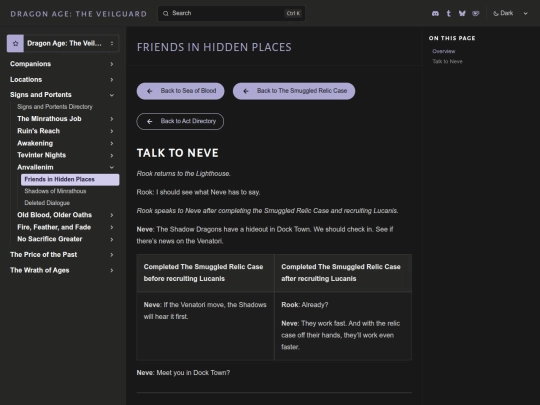Viewport: 540px width, 405px height.
Task: Click the moon icon next to Dark
Action: [496, 13]
